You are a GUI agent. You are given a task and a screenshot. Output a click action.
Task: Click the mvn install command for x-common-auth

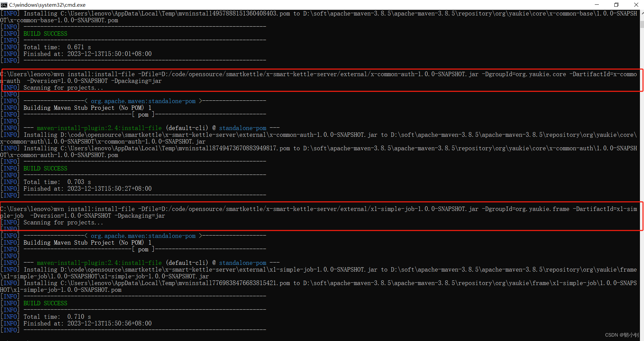point(318,77)
